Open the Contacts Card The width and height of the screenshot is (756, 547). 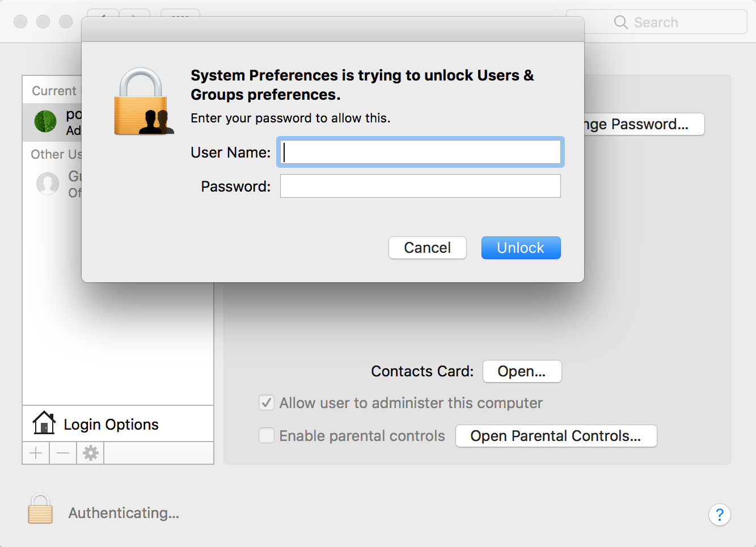point(522,371)
